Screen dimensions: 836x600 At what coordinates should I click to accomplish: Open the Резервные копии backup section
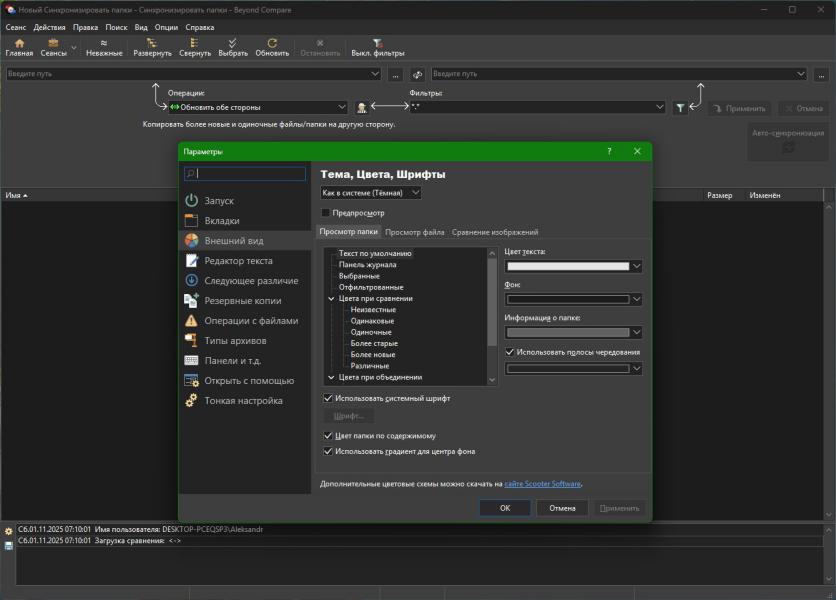(242, 301)
